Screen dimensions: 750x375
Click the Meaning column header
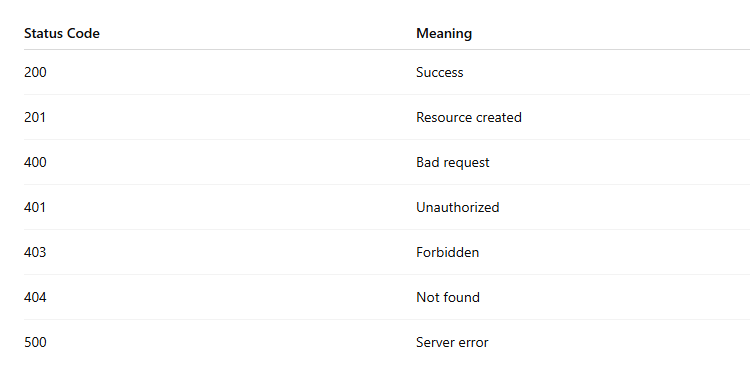point(444,33)
